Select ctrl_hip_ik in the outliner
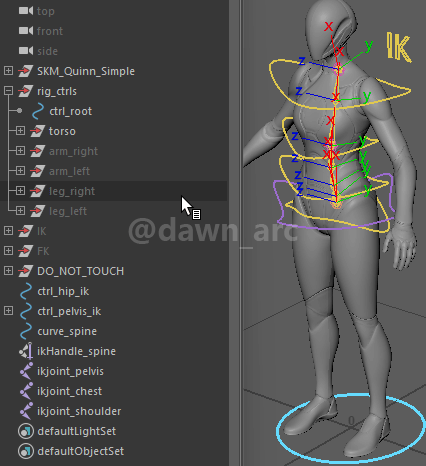The height and width of the screenshot is (466, 426). [x=63, y=291]
